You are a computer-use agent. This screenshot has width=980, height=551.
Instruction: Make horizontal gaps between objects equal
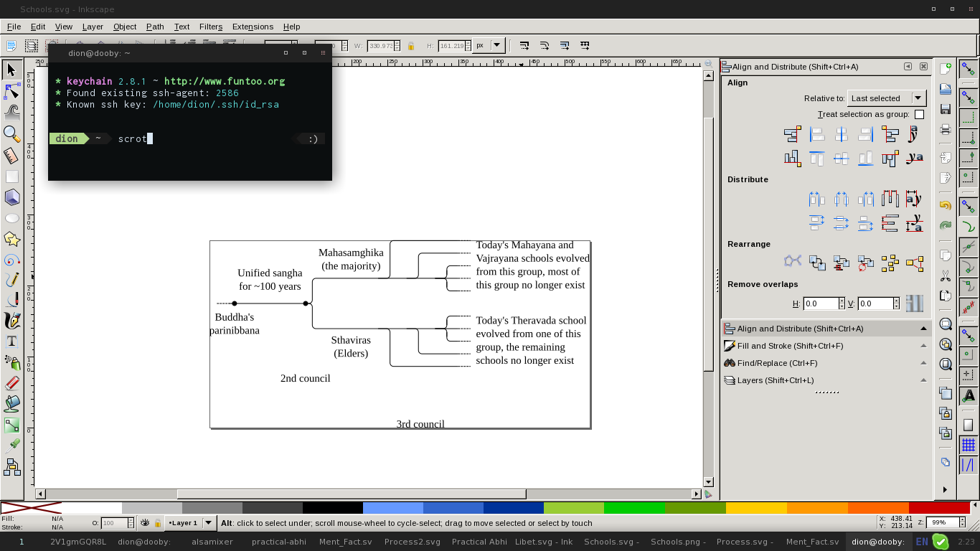(890, 199)
